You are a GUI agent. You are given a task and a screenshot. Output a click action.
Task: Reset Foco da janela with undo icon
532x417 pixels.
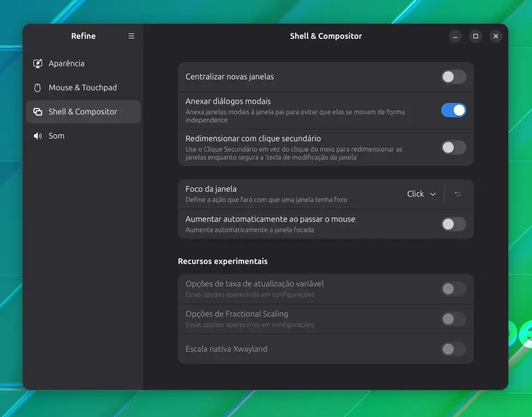[x=458, y=194]
